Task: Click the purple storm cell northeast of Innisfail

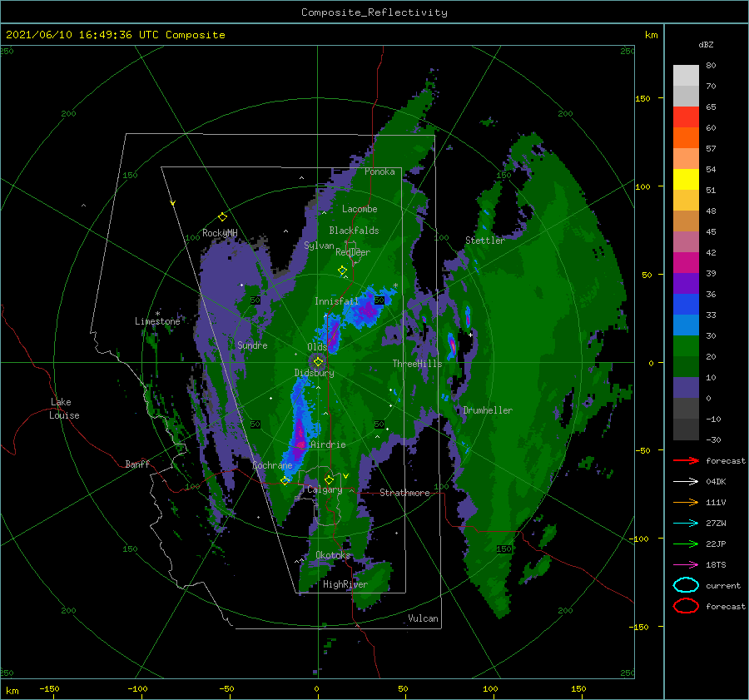Action: point(367,310)
